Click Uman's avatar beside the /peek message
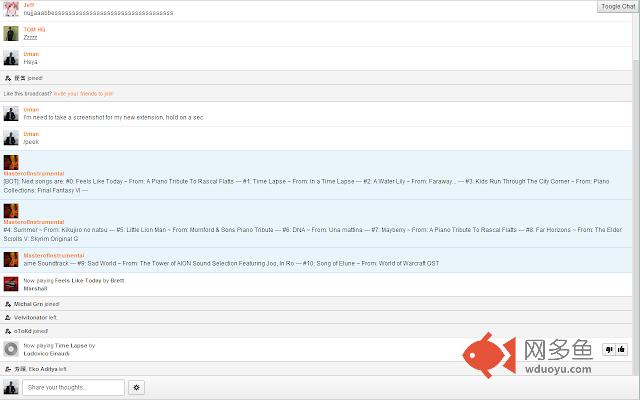Screen dimensions: 640x400 point(11,138)
